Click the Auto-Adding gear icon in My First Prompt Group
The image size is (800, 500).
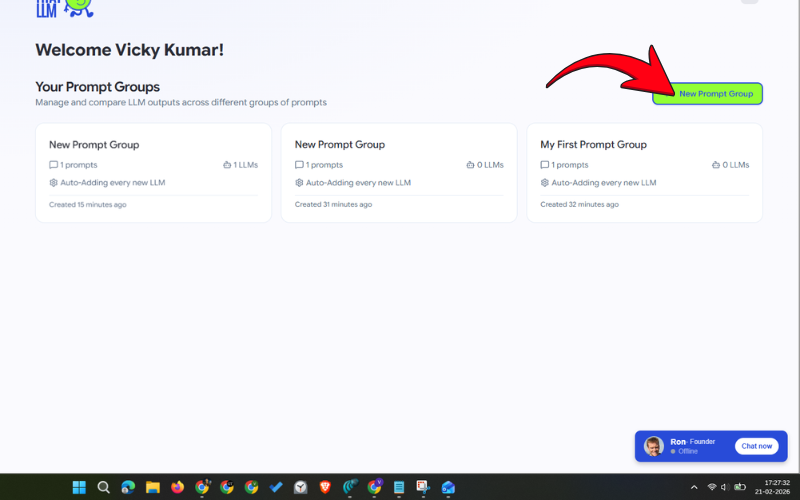click(545, 183)
